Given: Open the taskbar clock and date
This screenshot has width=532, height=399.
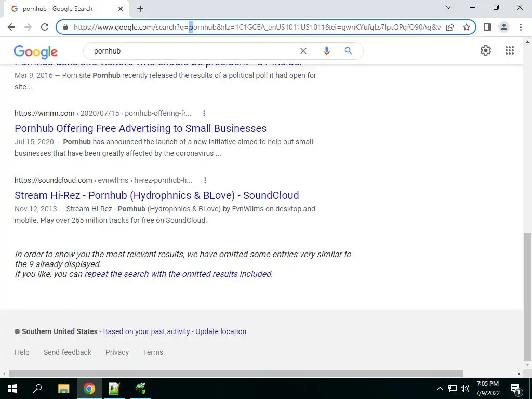Looking at the screenshot, I should [487, 389].
